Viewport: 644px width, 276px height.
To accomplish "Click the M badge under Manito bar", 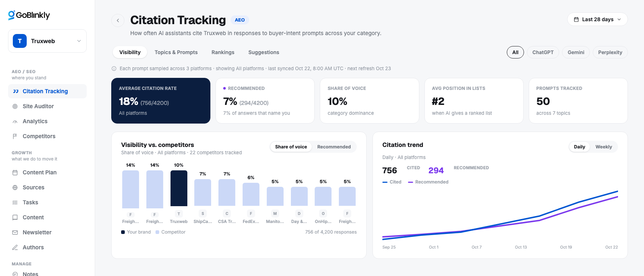I will click(275, 213).
